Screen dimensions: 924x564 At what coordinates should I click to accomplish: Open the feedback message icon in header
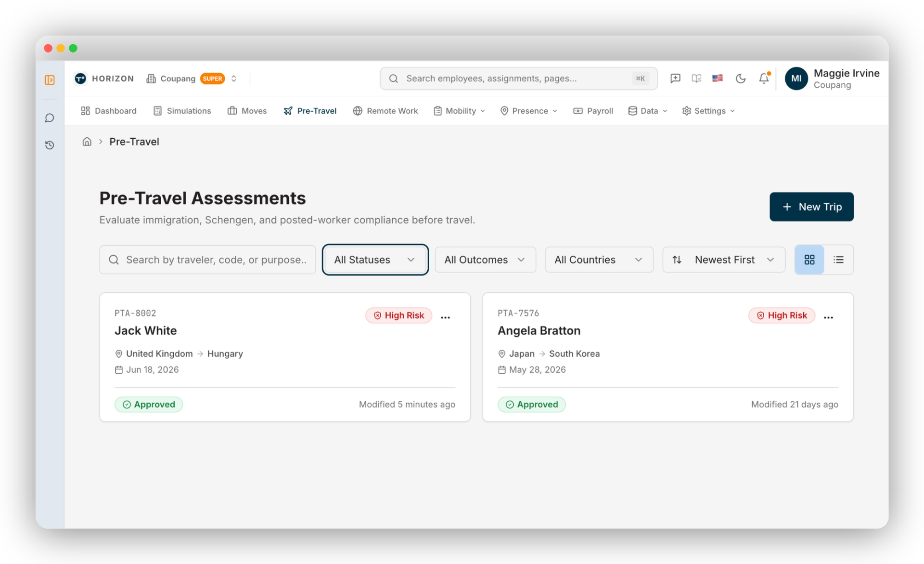pos(675,79)
